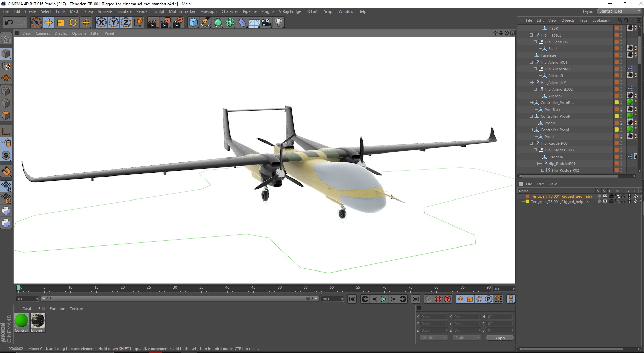Add a Cube primitive object
Screen dimensions: 644x353
[193, 23]
